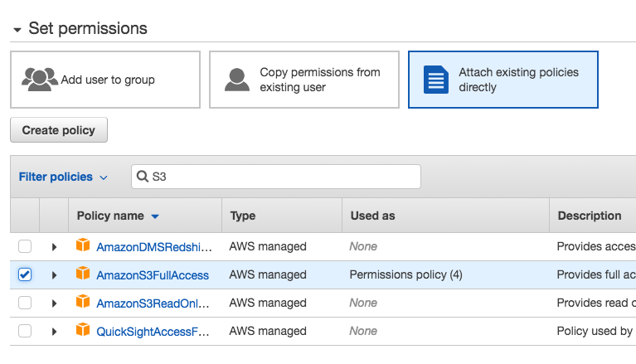Select the Add user to group option

tap(105, 80)
